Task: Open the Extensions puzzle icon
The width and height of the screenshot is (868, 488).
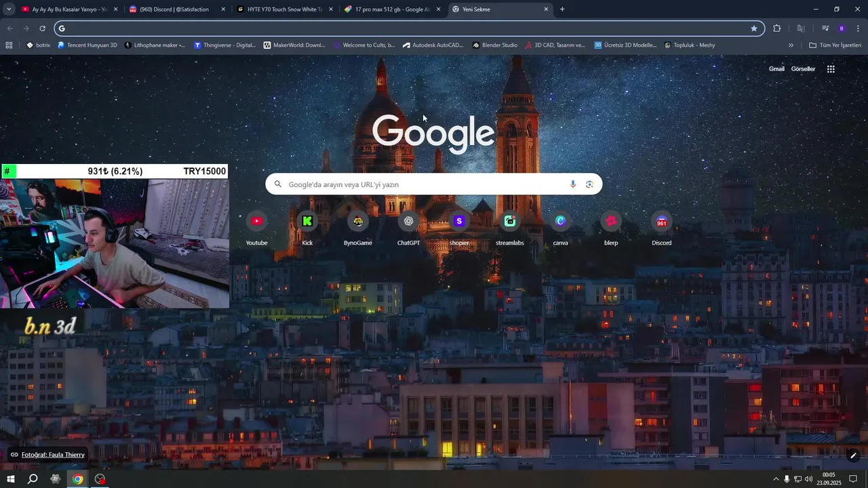Action: pos(777,28)
